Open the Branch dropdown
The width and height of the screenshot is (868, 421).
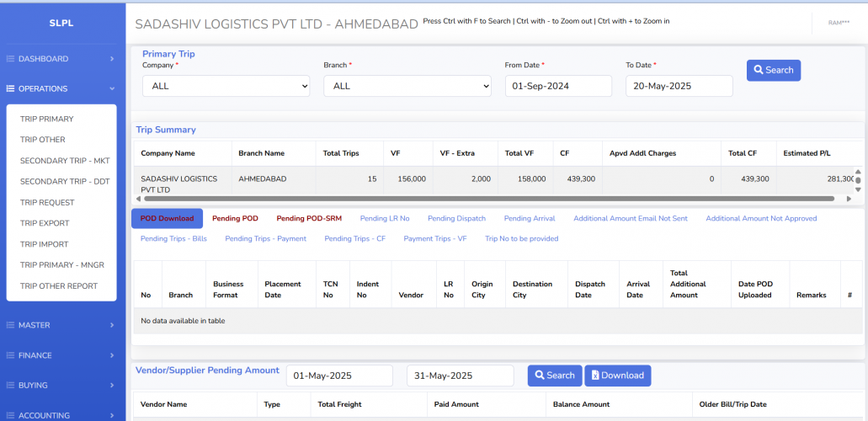tap(407, 86)
